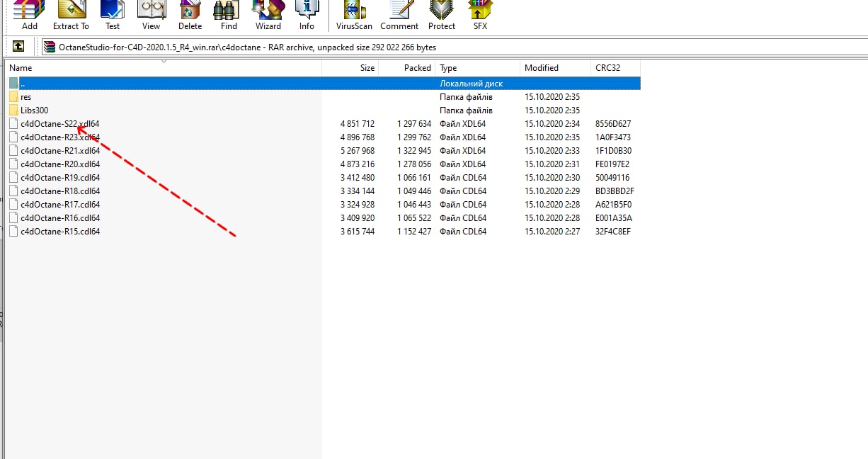Click packed value 1 046 443
This screenshot has height=459, width=868.
[x=414, y=205]
